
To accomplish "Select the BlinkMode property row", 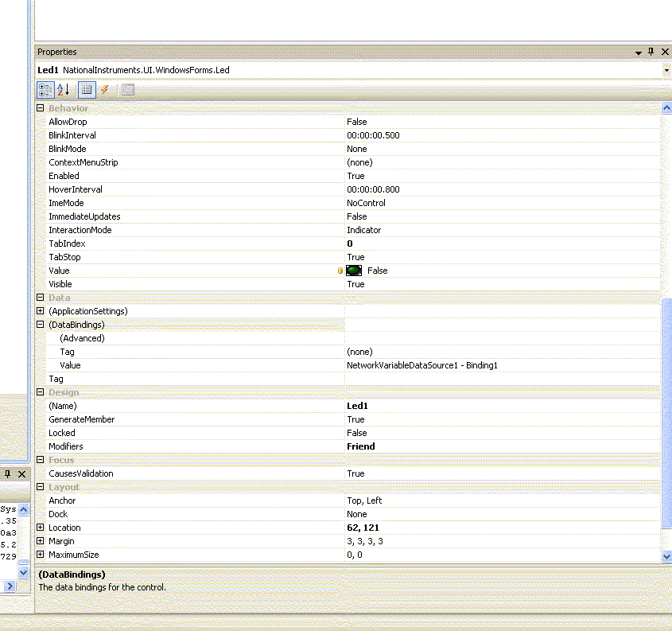I will [x=68, y=149].
